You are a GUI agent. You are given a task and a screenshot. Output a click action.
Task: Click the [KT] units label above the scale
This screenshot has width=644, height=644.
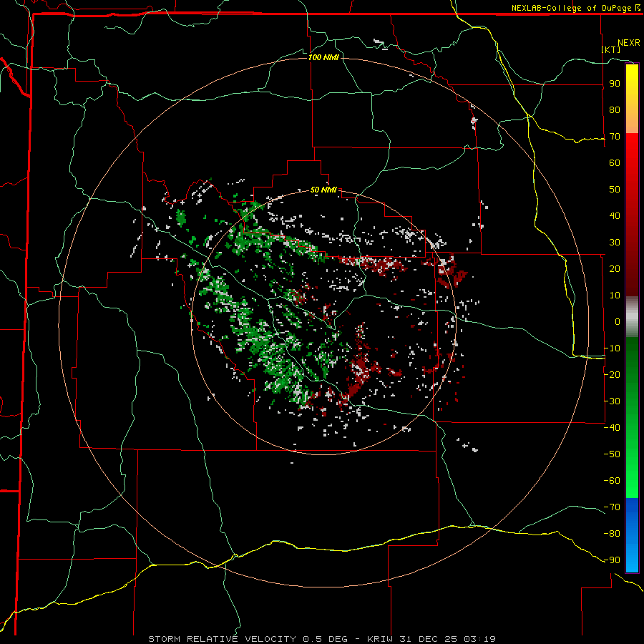tap(611, 49)
